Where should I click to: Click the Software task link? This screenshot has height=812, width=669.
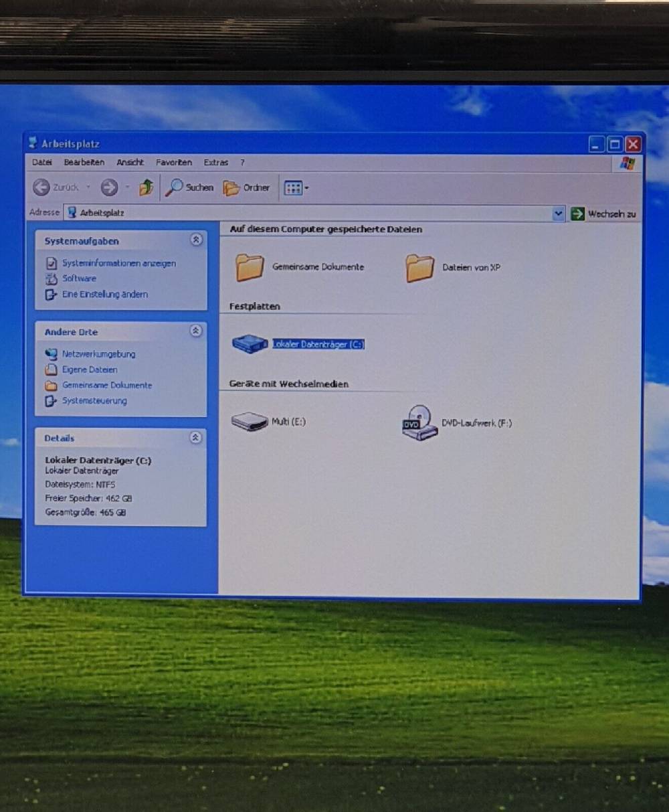tap(79, 278)
